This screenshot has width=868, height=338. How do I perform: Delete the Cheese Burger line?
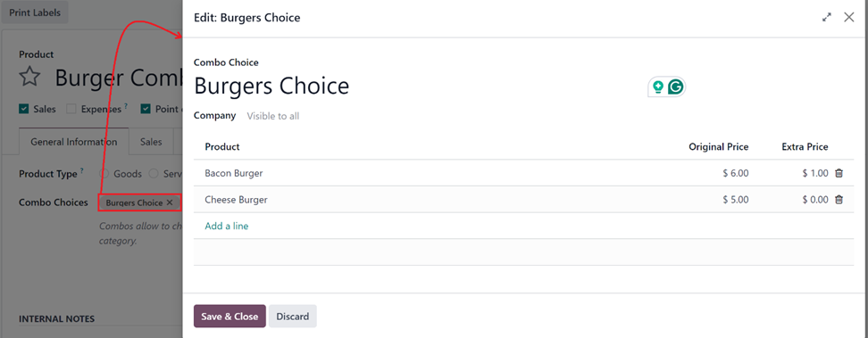(x=839, y=200)
